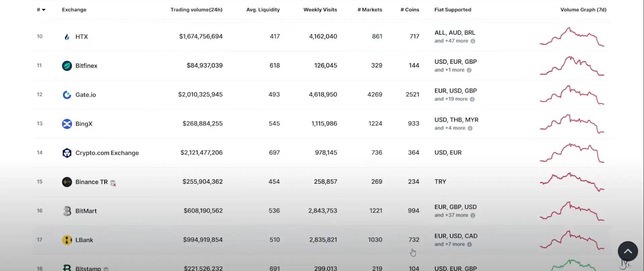
Task: Click the info icon beside BitMart +37 more
Action: coord(473,215)
